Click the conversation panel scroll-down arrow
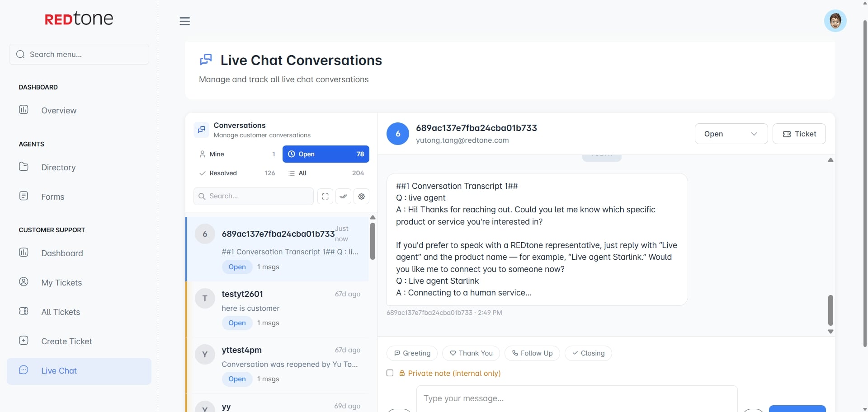868x412 pixels. pos(830,332)
